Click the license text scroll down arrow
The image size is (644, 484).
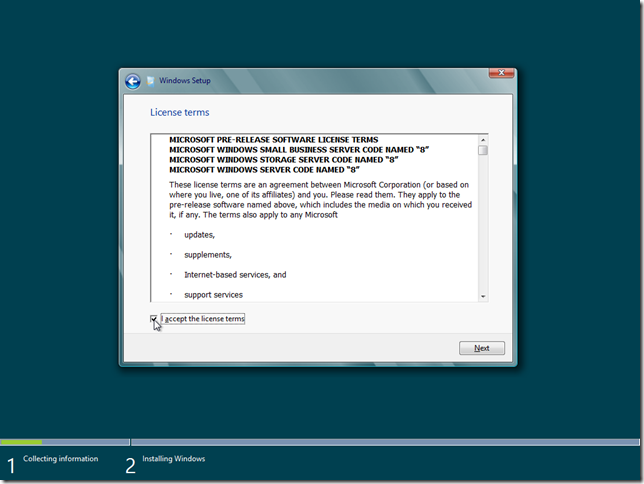483,296
